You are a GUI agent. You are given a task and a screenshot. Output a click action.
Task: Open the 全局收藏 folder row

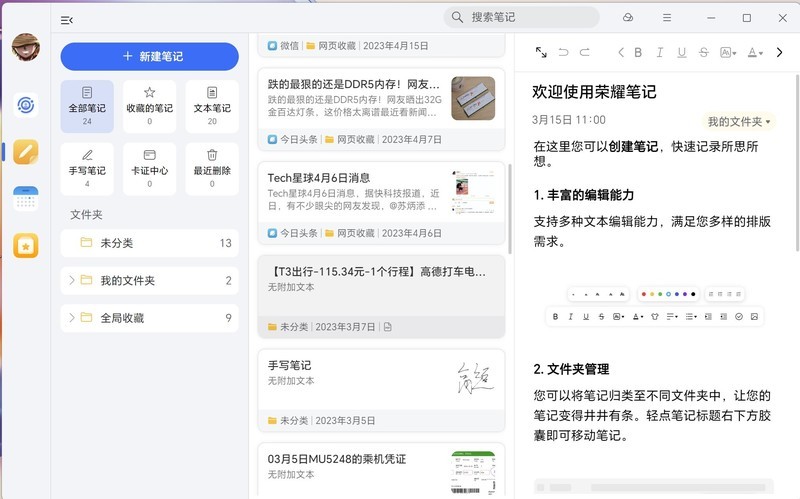point(149,318)
